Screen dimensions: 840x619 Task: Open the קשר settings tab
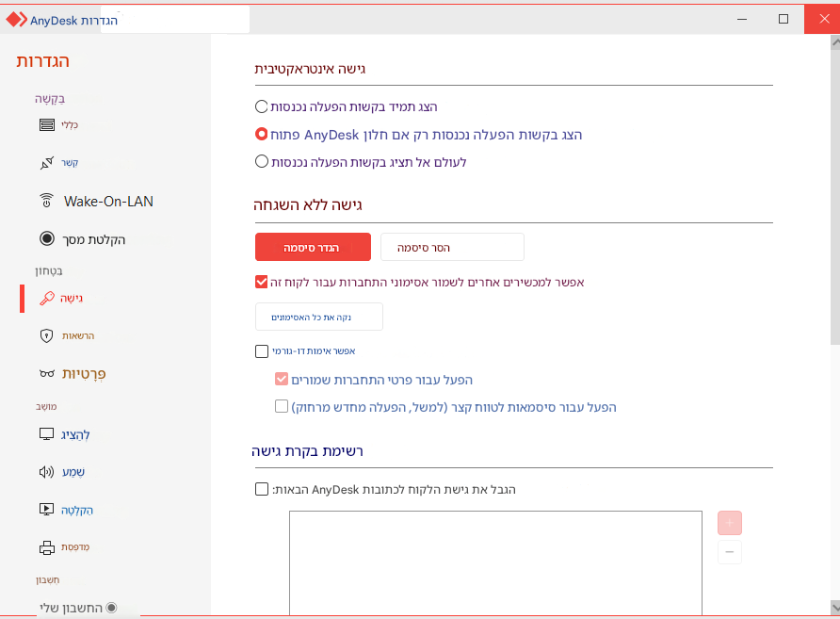pos(70,162)
